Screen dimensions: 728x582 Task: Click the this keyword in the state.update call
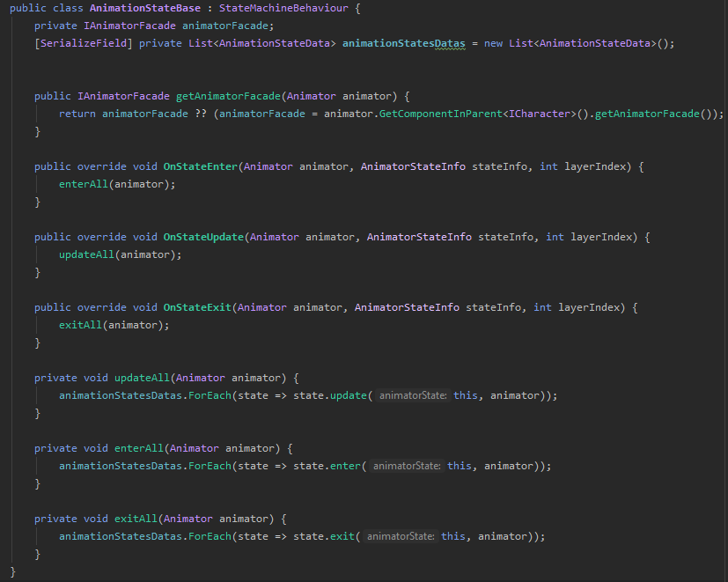465,395
